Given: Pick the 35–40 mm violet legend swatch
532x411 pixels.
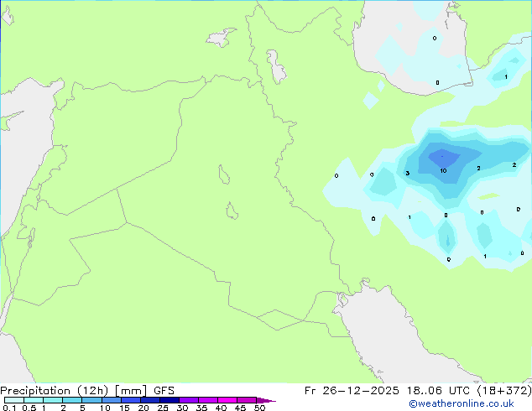Looking at the screenshot, I should tap(208, 400).
